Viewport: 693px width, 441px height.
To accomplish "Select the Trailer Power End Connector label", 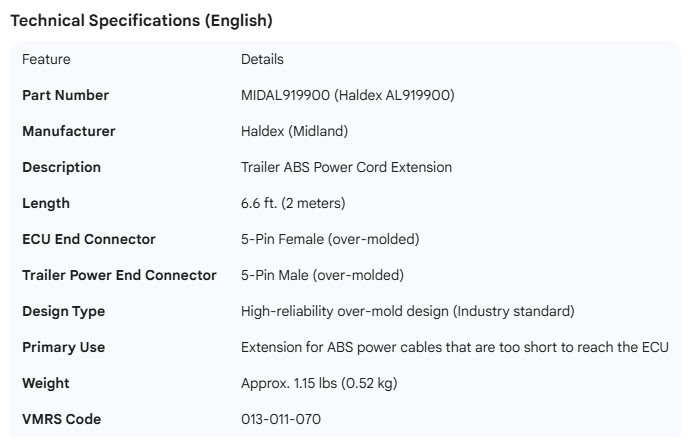I will point(119,275).
